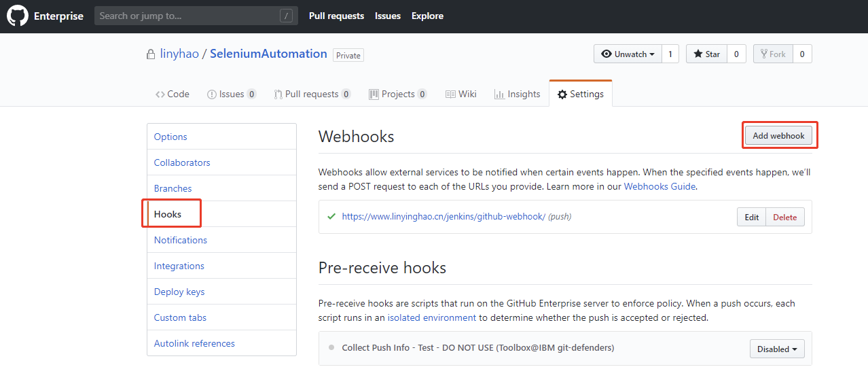This screenshot has height=382, width=868.
Task: Open the Issues tab
Action: 231,94
